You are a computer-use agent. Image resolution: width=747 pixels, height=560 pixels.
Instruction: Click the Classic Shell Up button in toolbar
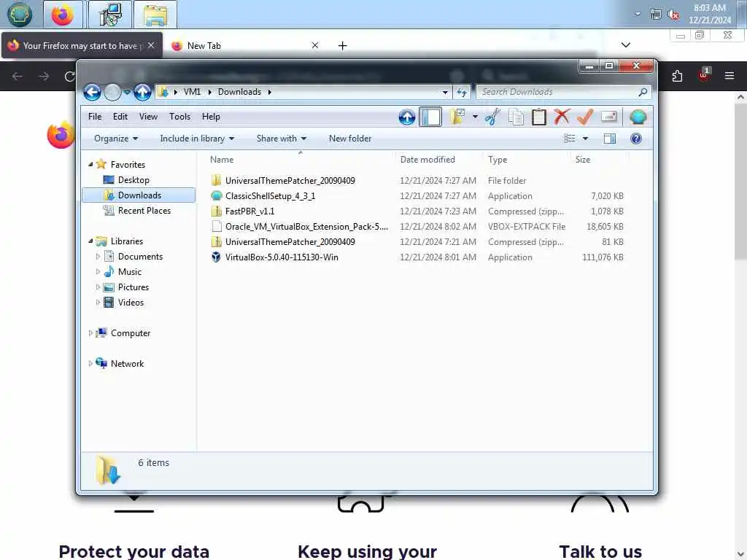407,117
